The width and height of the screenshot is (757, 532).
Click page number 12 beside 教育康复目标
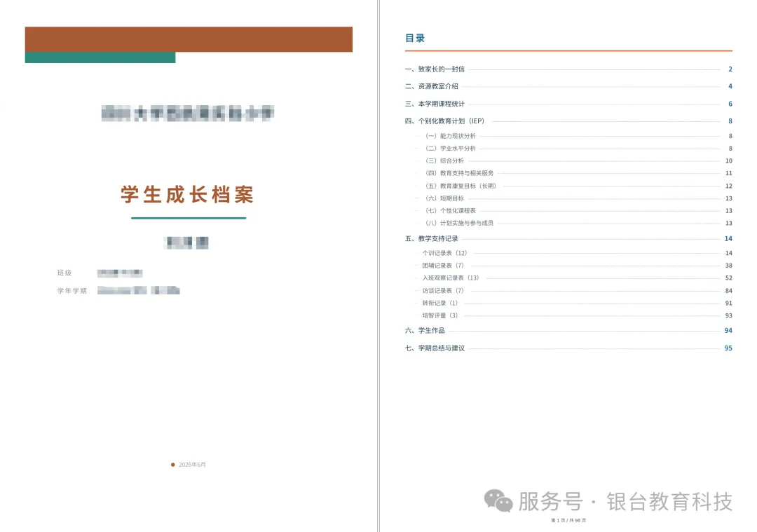728,186
